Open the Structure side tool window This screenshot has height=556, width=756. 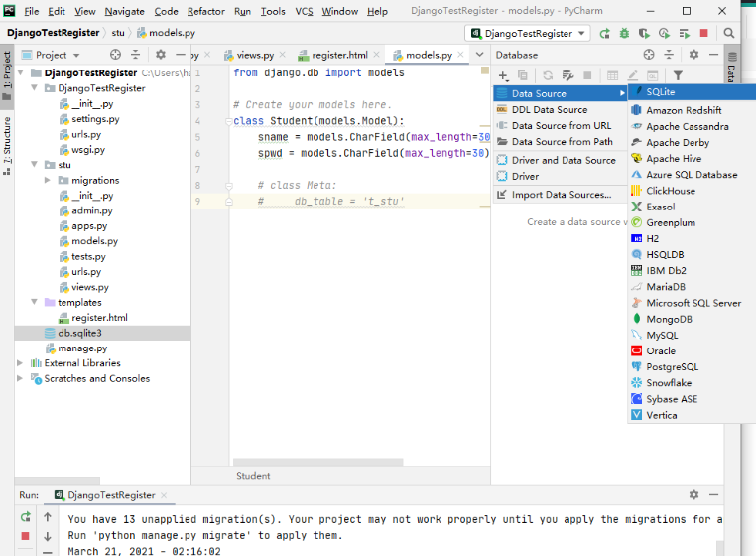click(x=7, y=140)
